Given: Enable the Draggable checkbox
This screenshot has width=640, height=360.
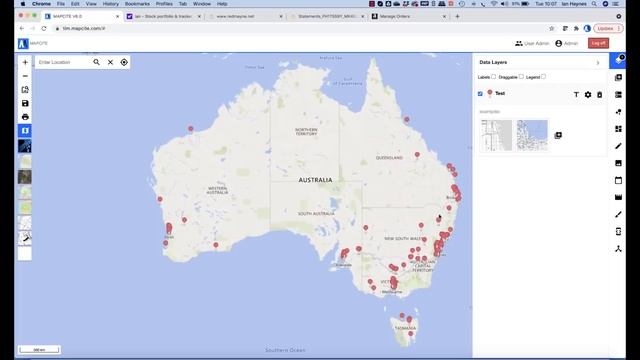Looking at the screenshot, I should pos(521,76).
